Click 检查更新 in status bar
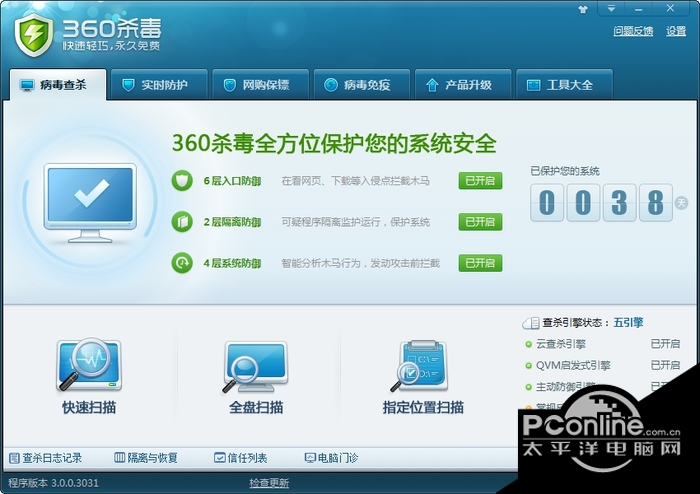Screen dimensions: 700x494 coord(269,483)
